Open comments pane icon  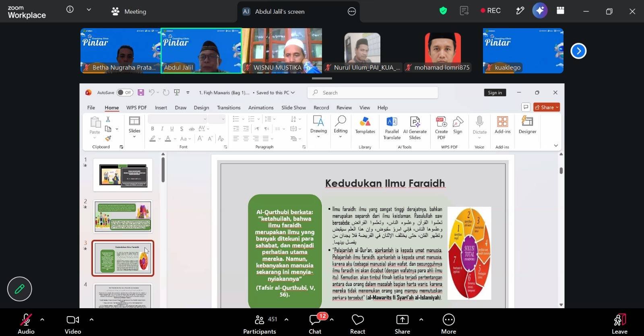(x=526, y=107)
